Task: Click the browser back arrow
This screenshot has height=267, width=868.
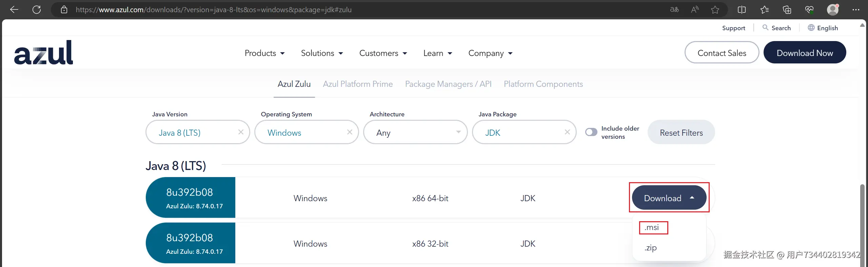Action: click(14, 9)
